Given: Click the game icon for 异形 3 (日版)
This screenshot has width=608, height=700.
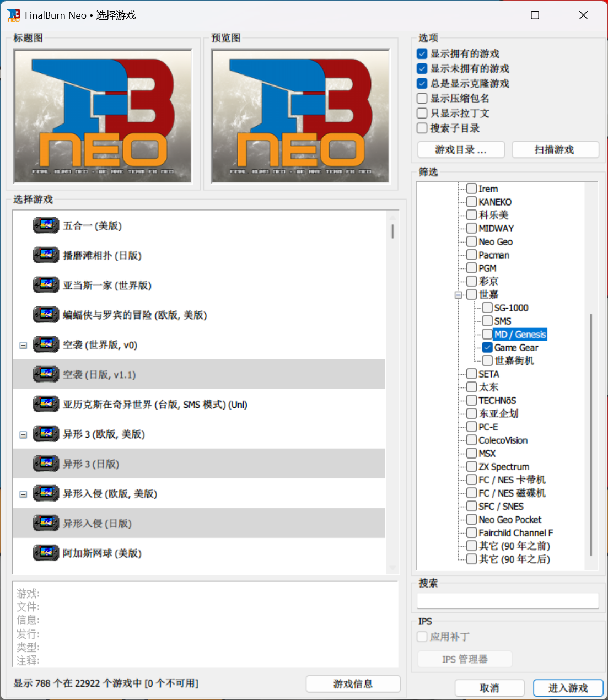Looking at the screenshot, I should click(46, 464).
